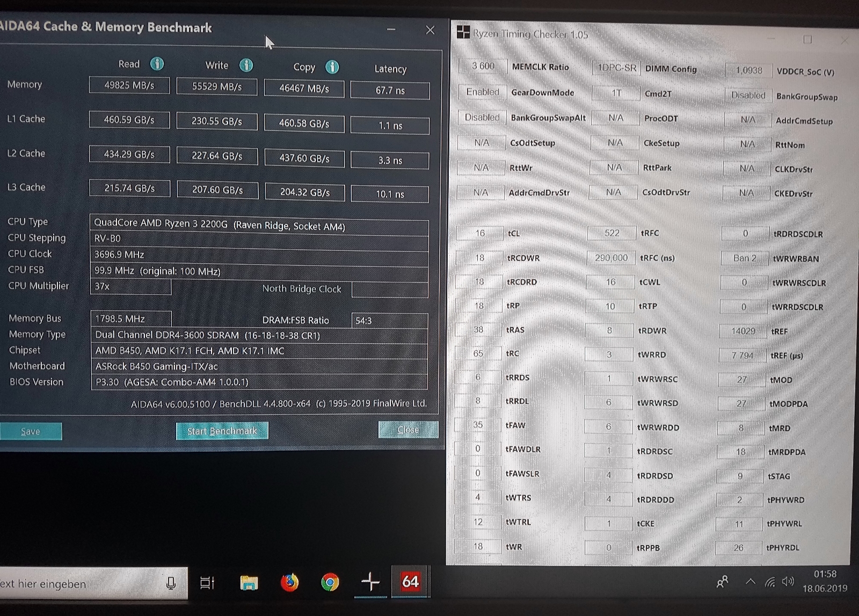Click the tRFC (ns) value 290,000
This screenshot has width=859, height=616.
(x=612, y=258)
